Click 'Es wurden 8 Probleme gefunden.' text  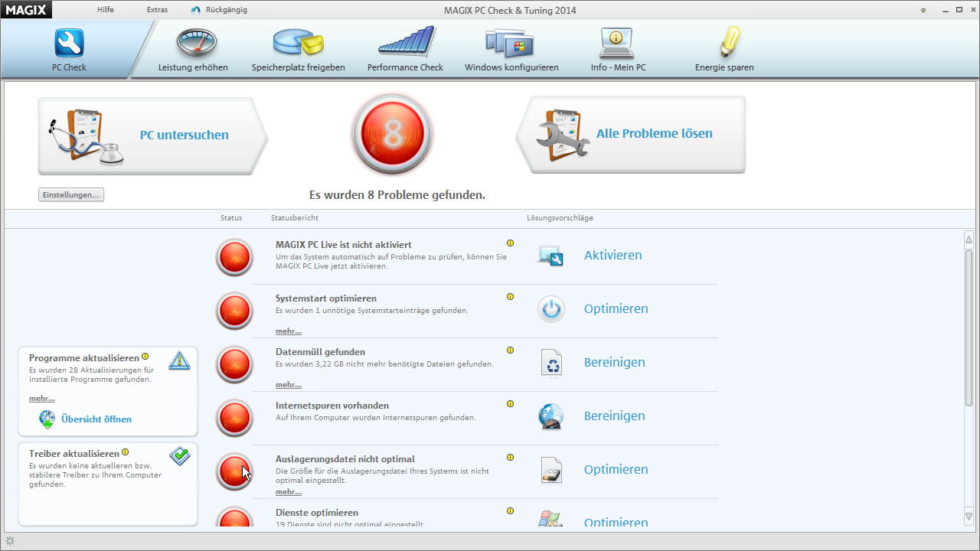pyautogui.click(x=397, y=195)
